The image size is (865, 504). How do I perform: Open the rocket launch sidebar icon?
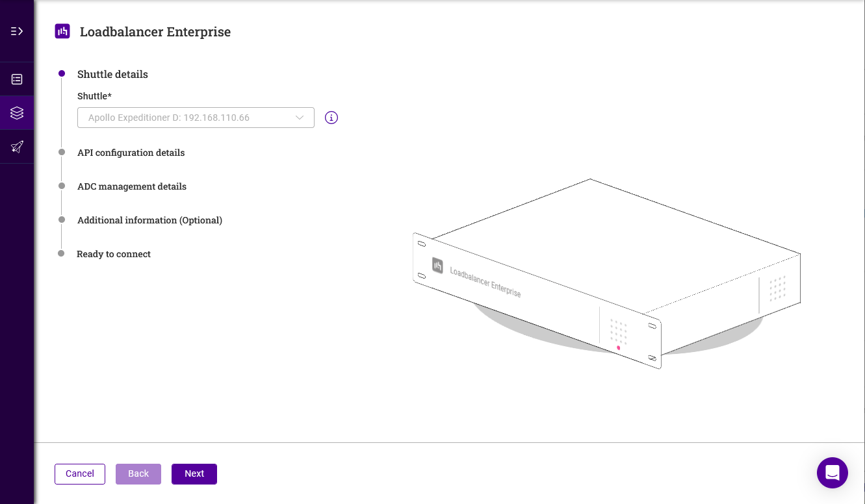pos(17,147)
